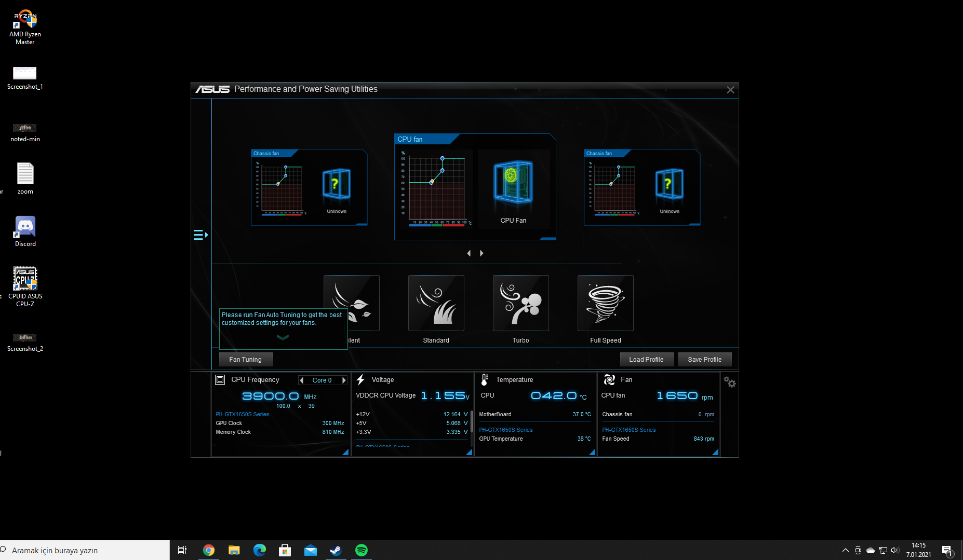The image size is (963, 560).
Task: Open the settings gear in monitor bar
Action: [x=730, y=382]
